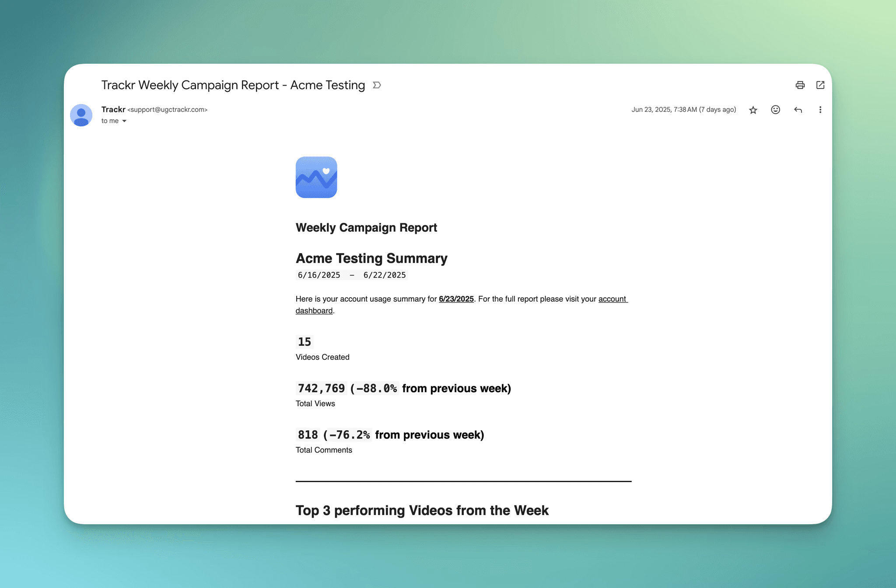The image size is (896, 588).
Task: Click the Top 3 performing Videos heading
Action: pyautogui.click(x=422, y=510)
